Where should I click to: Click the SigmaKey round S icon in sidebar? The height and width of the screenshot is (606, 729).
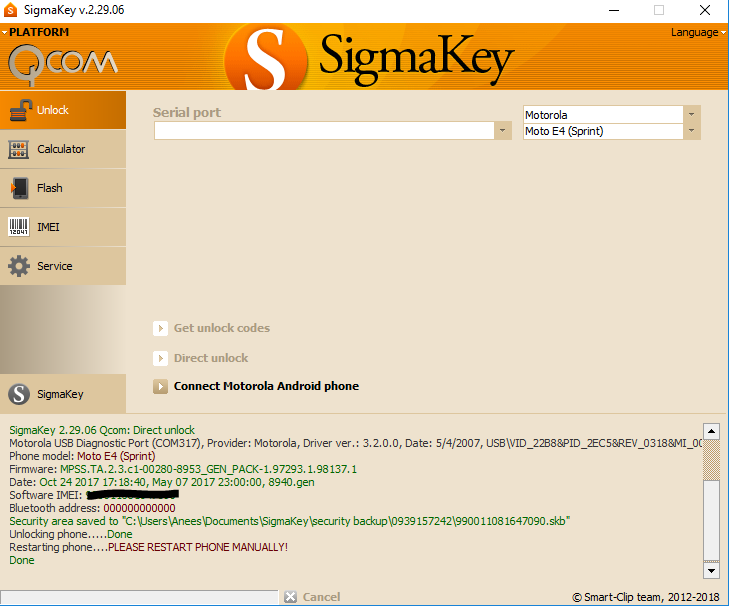(19, 394)
